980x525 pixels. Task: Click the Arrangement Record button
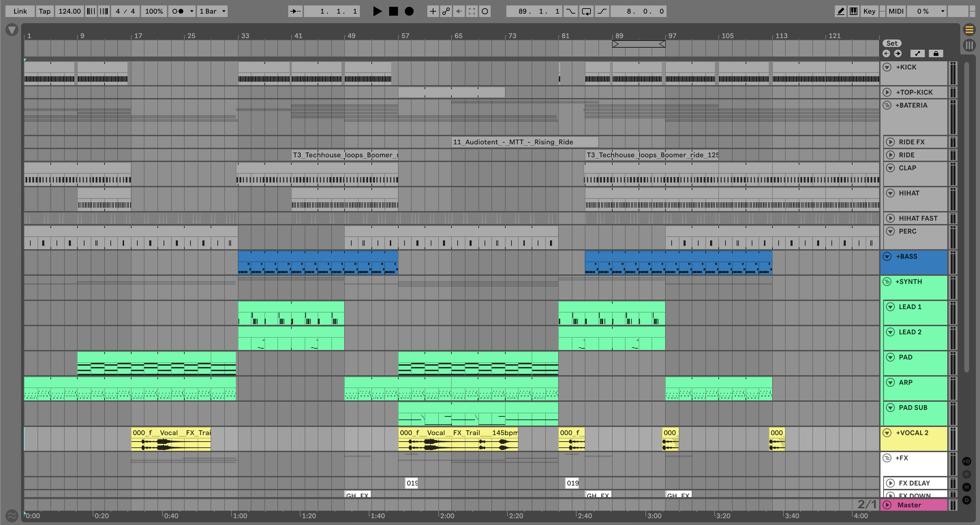click(409, 11)
